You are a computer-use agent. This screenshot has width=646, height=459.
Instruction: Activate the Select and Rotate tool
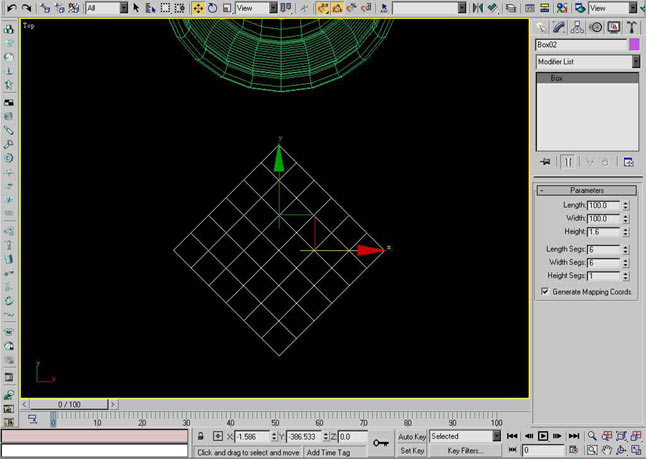coord(213,8)
